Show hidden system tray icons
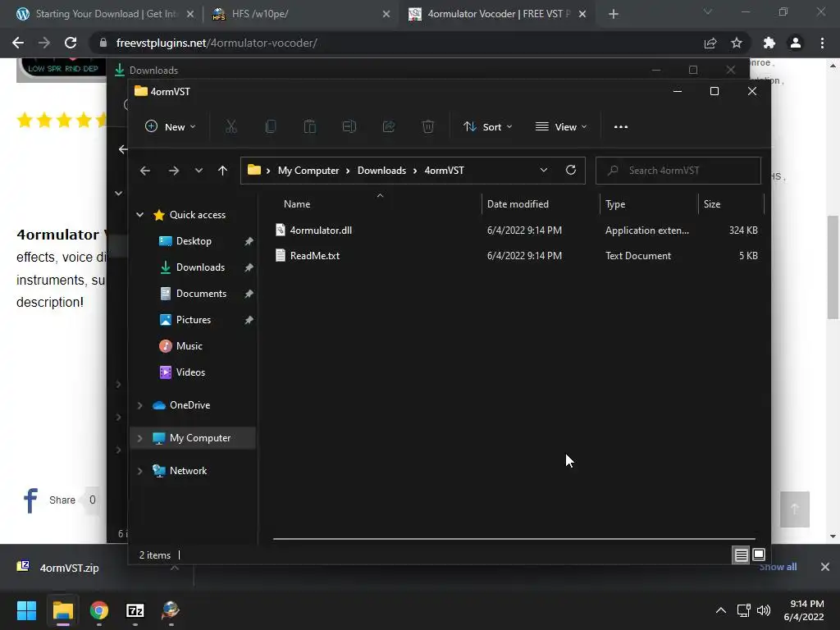840x630 pixels. point(721,610)
